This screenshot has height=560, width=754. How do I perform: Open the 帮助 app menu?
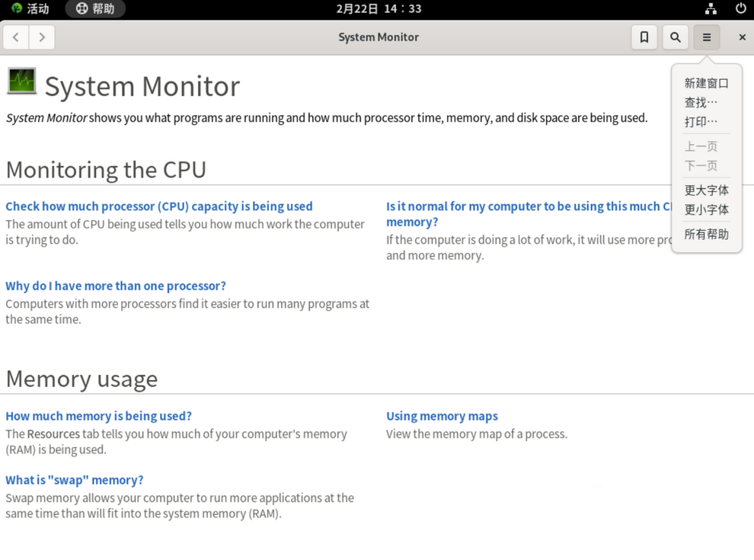tap(95, 9)
